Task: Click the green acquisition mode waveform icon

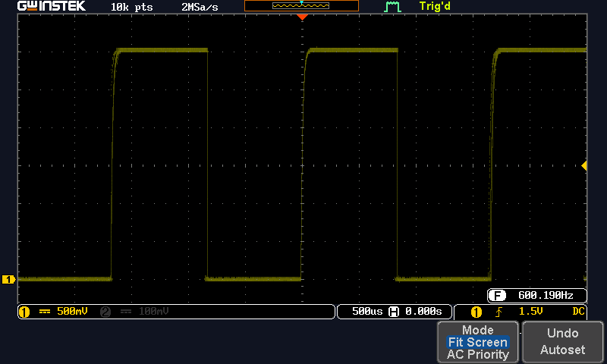Action: 392,7
